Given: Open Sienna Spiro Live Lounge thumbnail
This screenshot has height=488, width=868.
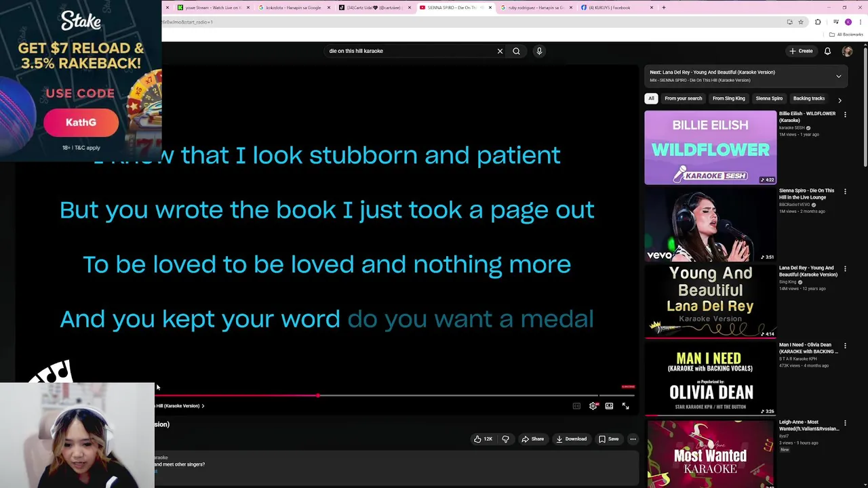Looking at the screenshot, I should point(710,224).
